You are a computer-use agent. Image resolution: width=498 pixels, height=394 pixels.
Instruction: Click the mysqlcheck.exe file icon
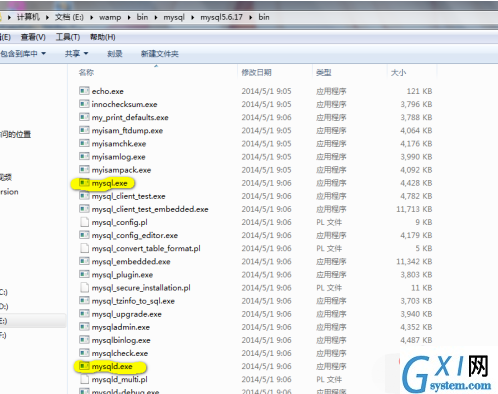tap(84, 353)
